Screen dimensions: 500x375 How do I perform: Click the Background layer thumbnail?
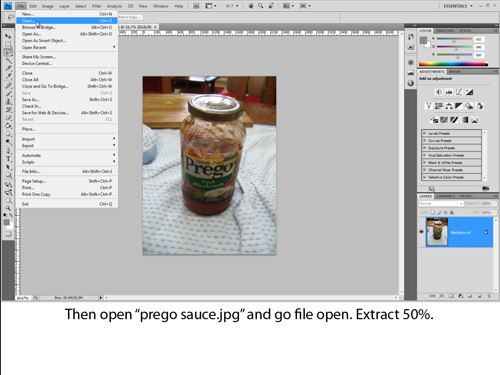(437, 232)
